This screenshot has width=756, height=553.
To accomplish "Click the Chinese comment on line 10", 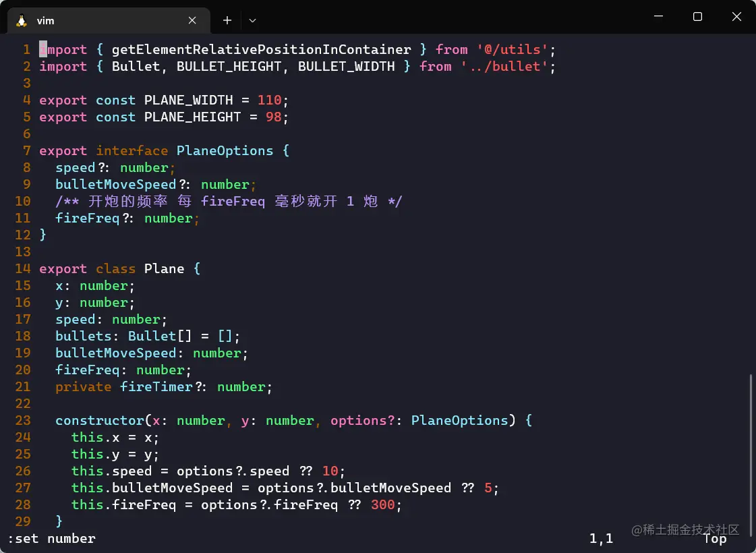I will (229, 201).
